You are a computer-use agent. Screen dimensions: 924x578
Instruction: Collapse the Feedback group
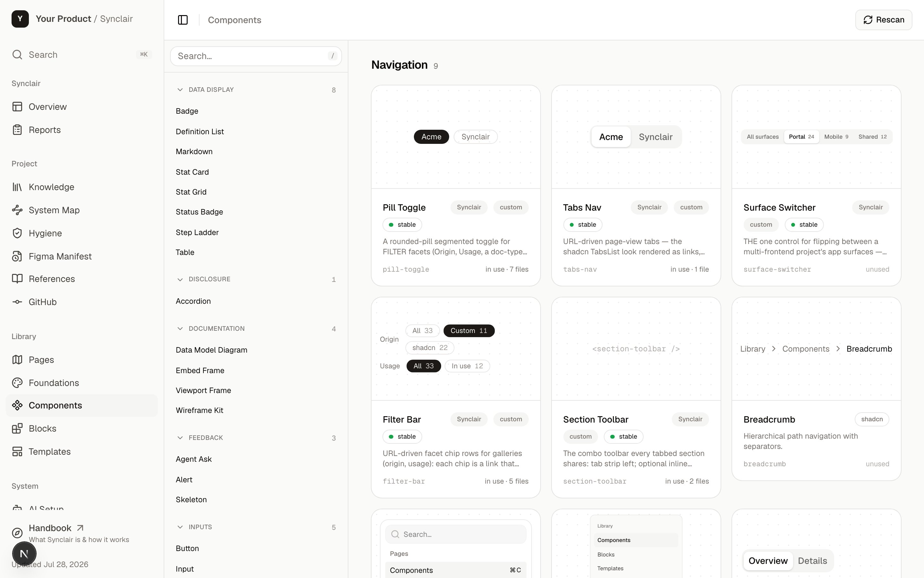(256, 438)
